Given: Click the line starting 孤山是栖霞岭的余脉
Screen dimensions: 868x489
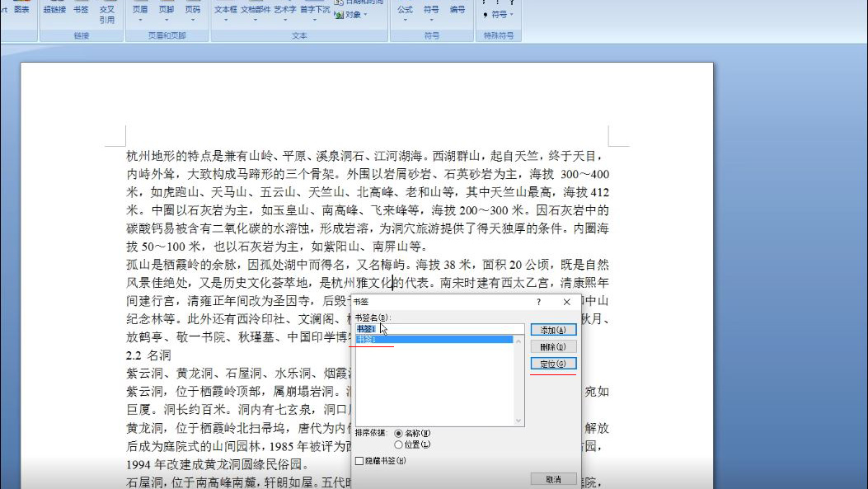Looking at the screenshot, I should (x=368, y=265).
